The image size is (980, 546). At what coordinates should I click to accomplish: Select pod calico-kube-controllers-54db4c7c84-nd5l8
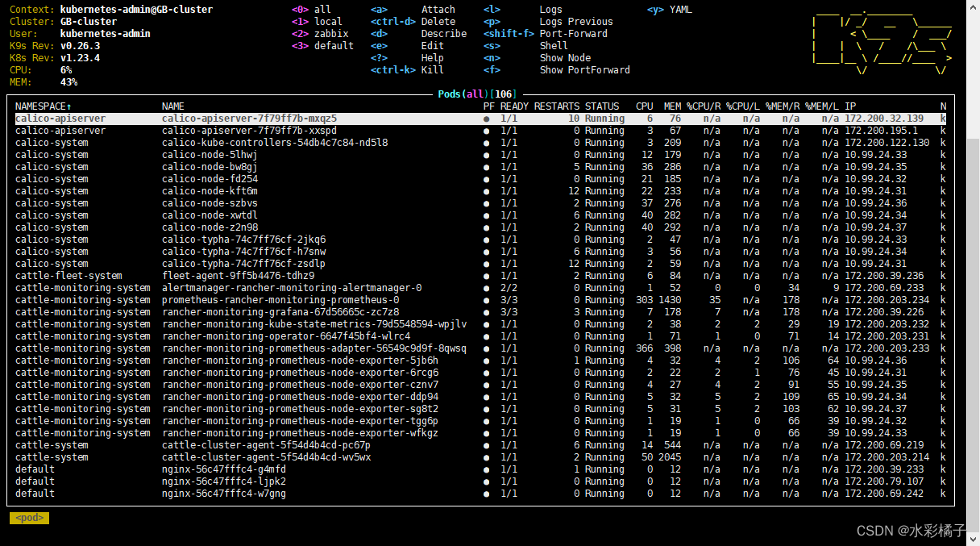480,143
